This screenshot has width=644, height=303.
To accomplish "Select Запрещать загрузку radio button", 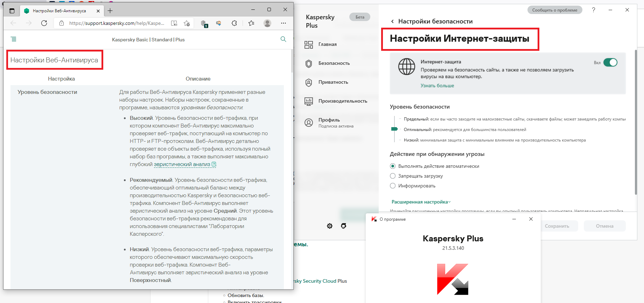I will click(x=393, y=176).
